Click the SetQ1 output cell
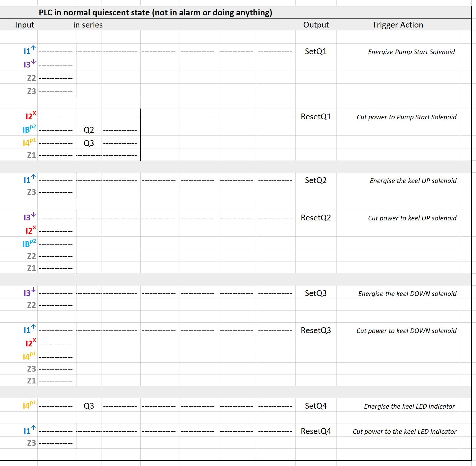The image size is (476, 466). 316,52
